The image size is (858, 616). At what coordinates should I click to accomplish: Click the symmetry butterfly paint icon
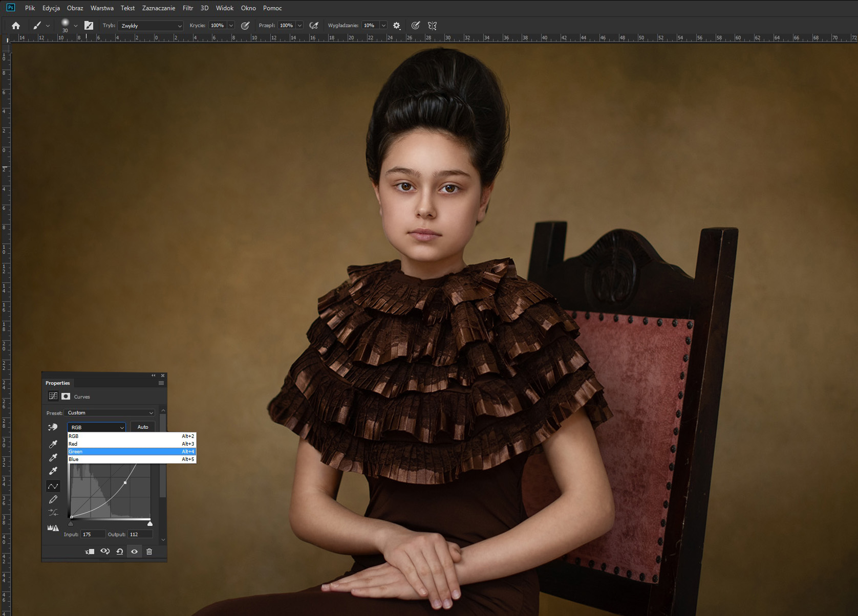[x=432, y=26]
